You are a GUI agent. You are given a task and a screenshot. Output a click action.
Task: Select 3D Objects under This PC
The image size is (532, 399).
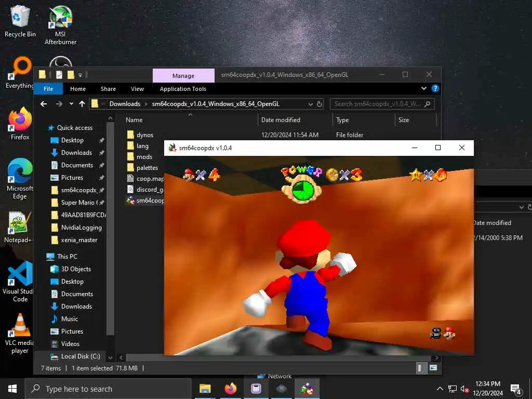76,269
